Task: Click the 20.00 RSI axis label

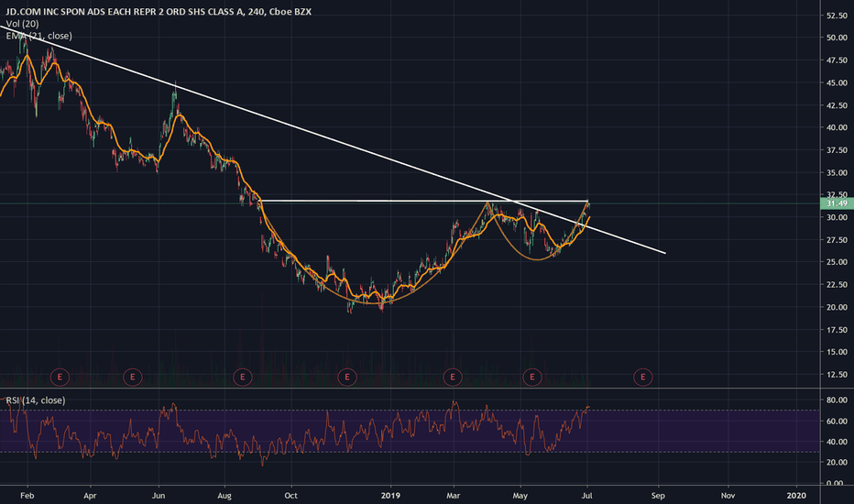Action: 837,463
